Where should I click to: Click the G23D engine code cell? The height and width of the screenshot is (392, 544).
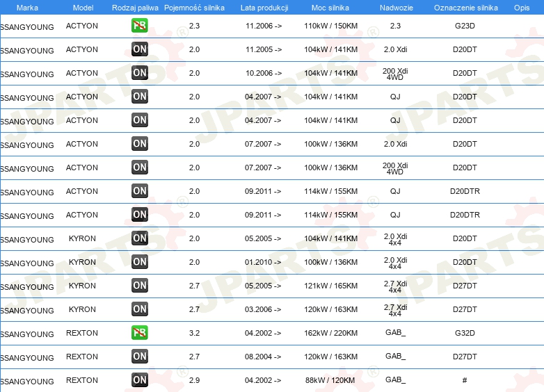[x=465, y=26]
